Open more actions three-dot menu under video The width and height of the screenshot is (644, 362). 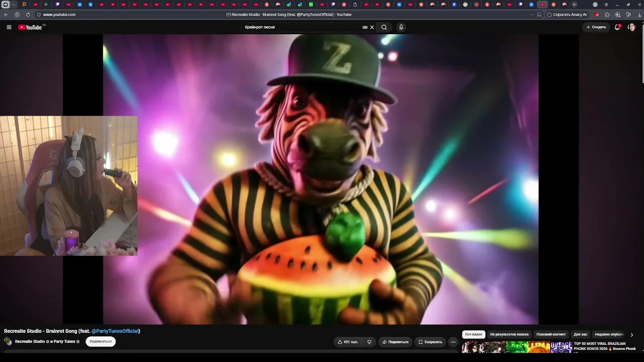pyautogui.click(x=453, y=342)
